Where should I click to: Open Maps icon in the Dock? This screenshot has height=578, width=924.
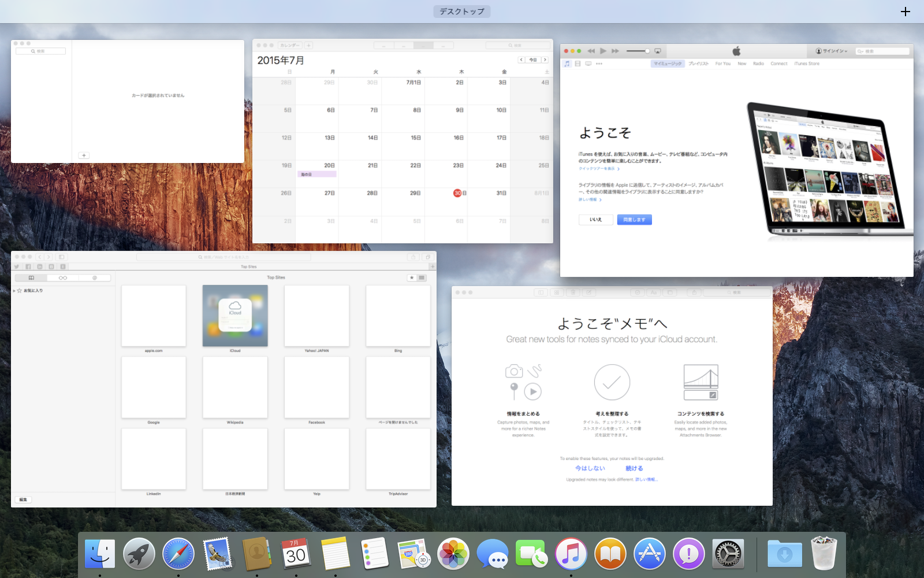pyautogui.click(x=414, y=554)
